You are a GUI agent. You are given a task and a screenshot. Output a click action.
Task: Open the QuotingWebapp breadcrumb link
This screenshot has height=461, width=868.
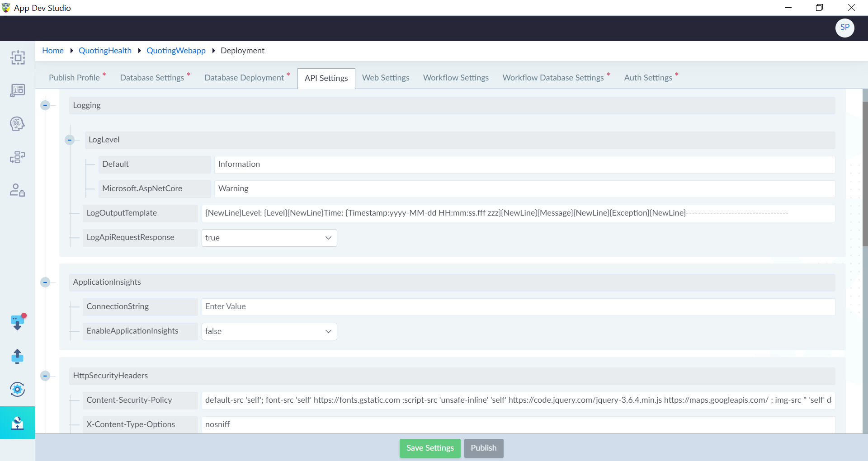pos(176,51)
